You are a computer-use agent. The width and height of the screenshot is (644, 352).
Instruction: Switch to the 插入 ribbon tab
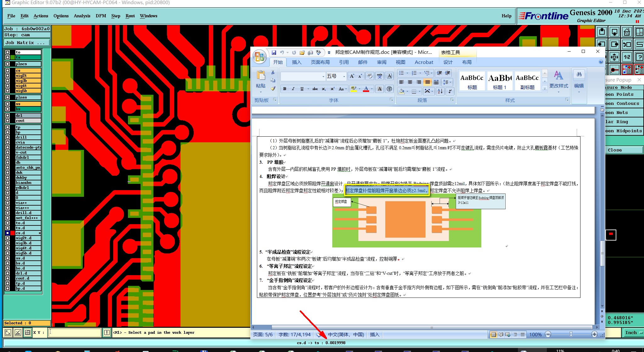[x=297, y=62]
